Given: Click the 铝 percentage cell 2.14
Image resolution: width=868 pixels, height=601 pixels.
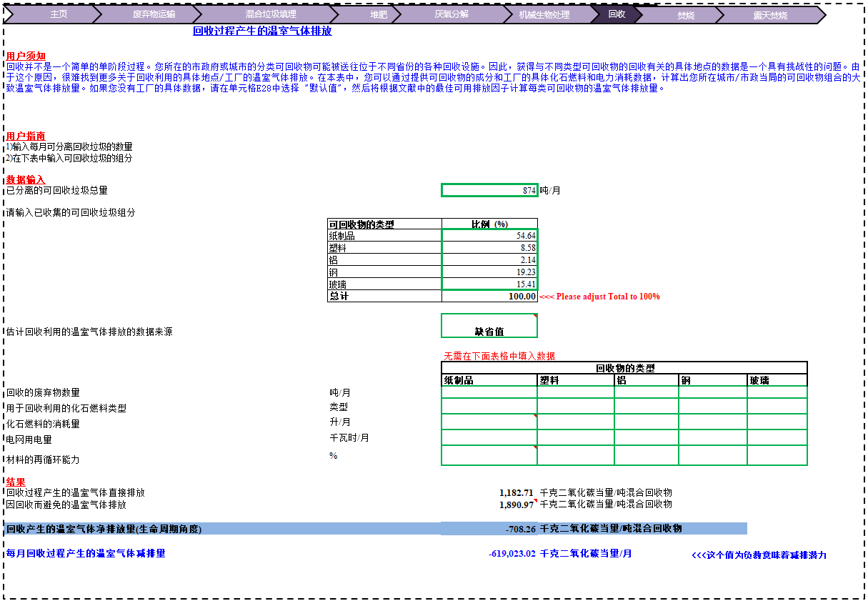Looking at the screenshot, I should click(489, 260).
